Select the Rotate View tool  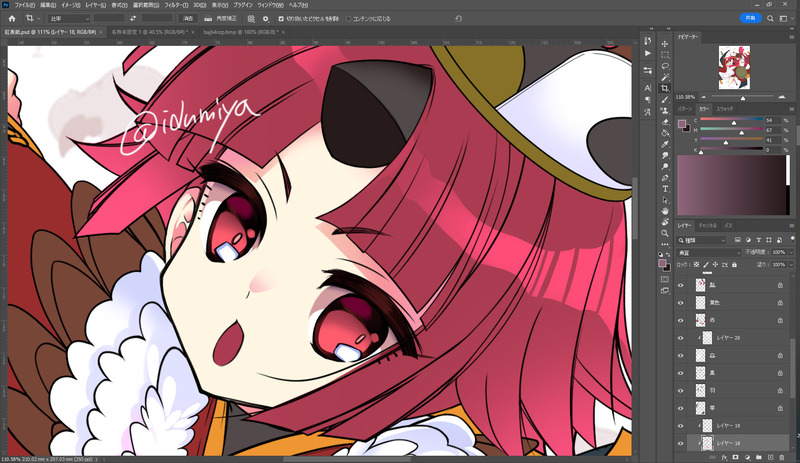(665, 223)
